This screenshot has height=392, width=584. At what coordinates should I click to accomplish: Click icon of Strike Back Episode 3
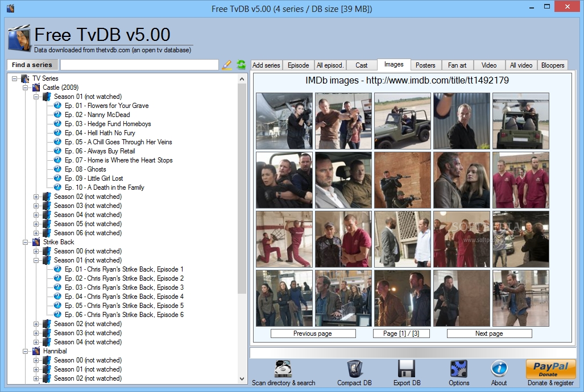[x=57, y=287]
